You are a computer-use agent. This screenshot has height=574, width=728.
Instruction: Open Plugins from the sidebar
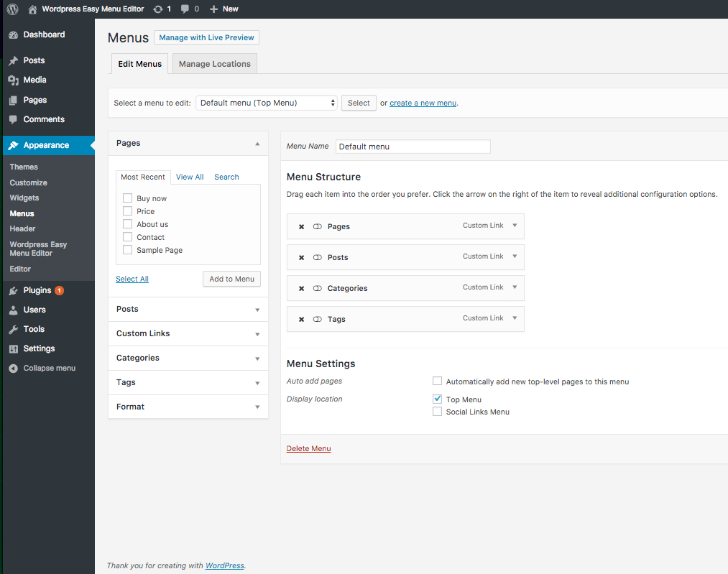click(x=35, y=290)
